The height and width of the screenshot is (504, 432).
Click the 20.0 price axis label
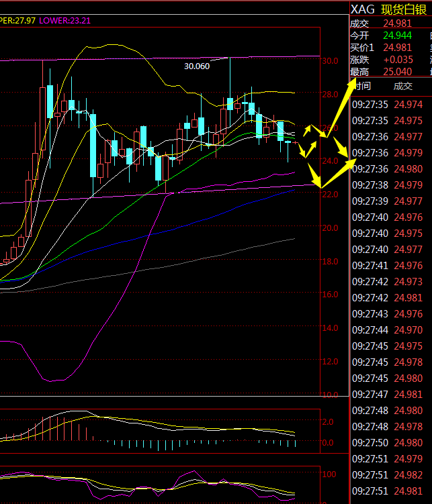click(330, 228)
